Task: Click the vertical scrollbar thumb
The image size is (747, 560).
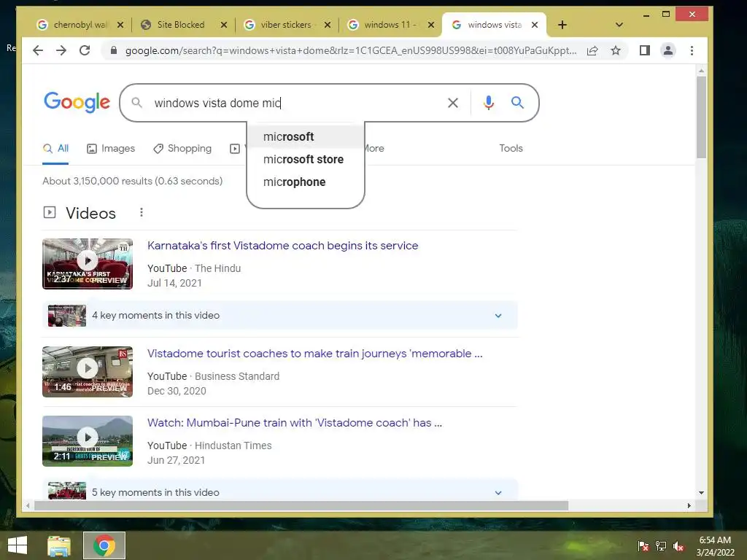Action: coord(701,117)
